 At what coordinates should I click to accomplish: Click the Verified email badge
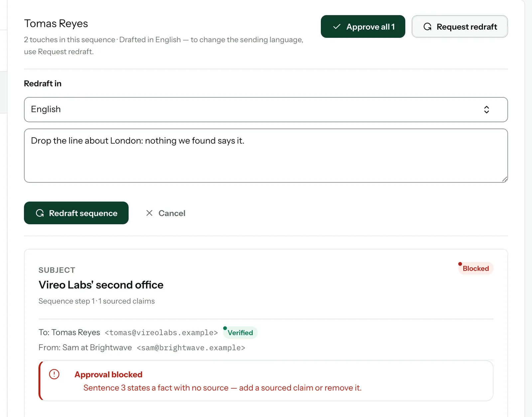(x=240, y=333)
